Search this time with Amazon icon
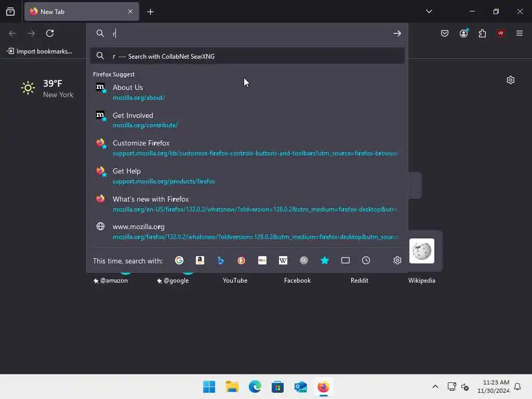The image size is (532, 399). [200, 261]
